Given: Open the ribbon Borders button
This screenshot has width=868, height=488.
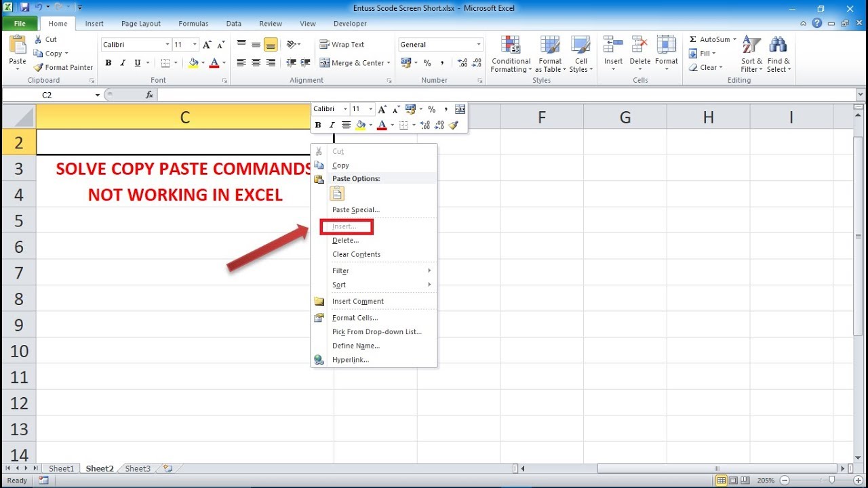Looking at the screenshot, I should coord(165,63).
